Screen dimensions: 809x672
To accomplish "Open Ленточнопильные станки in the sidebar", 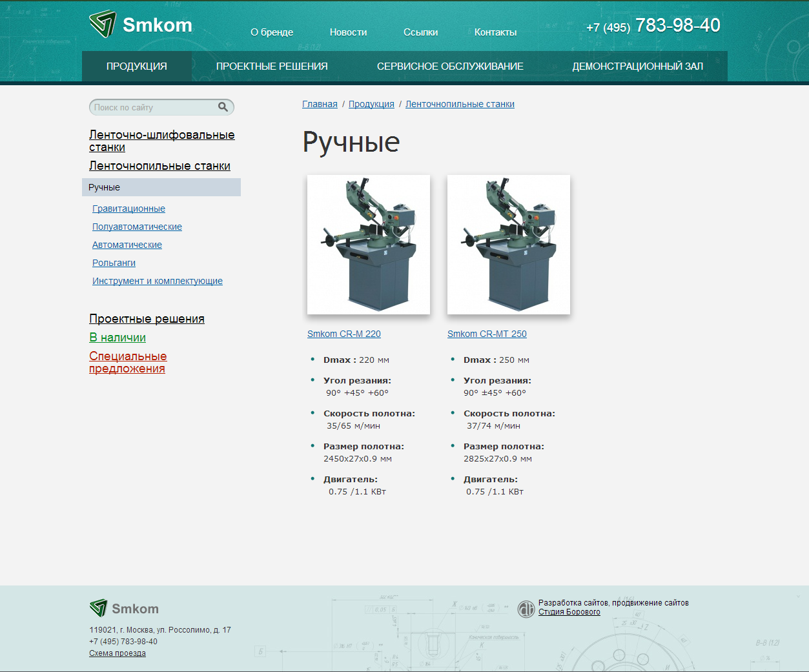I will [x=159, y=166].
